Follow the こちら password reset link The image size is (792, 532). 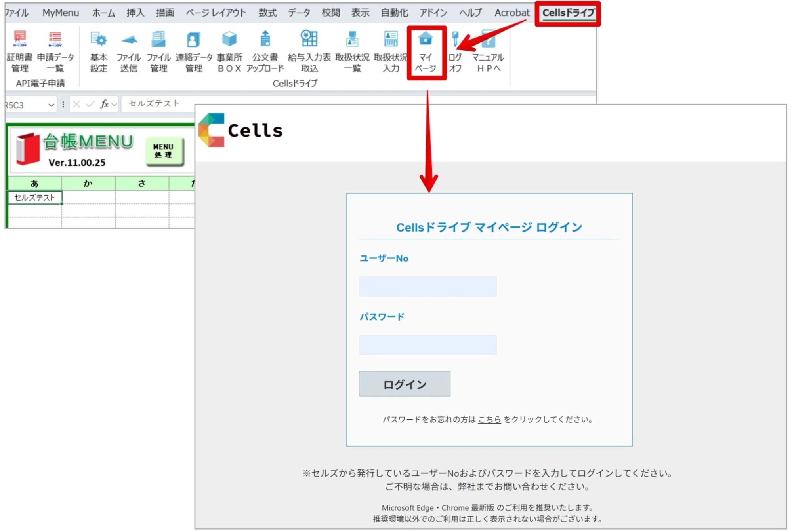pos(489,419)
